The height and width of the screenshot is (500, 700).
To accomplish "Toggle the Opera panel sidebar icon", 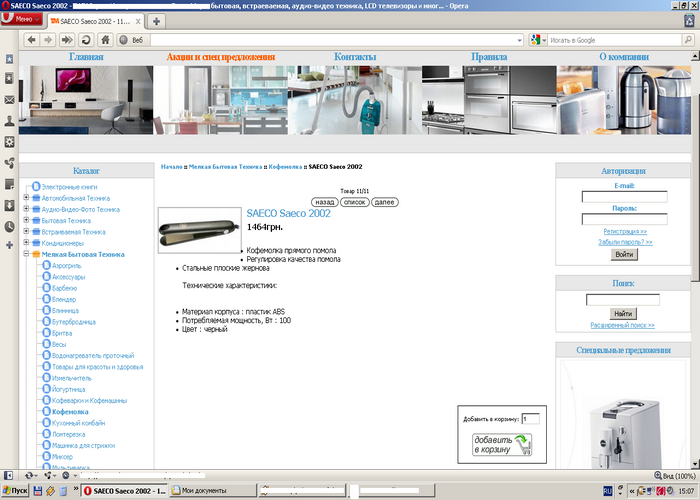I will (x=8, y=476).
